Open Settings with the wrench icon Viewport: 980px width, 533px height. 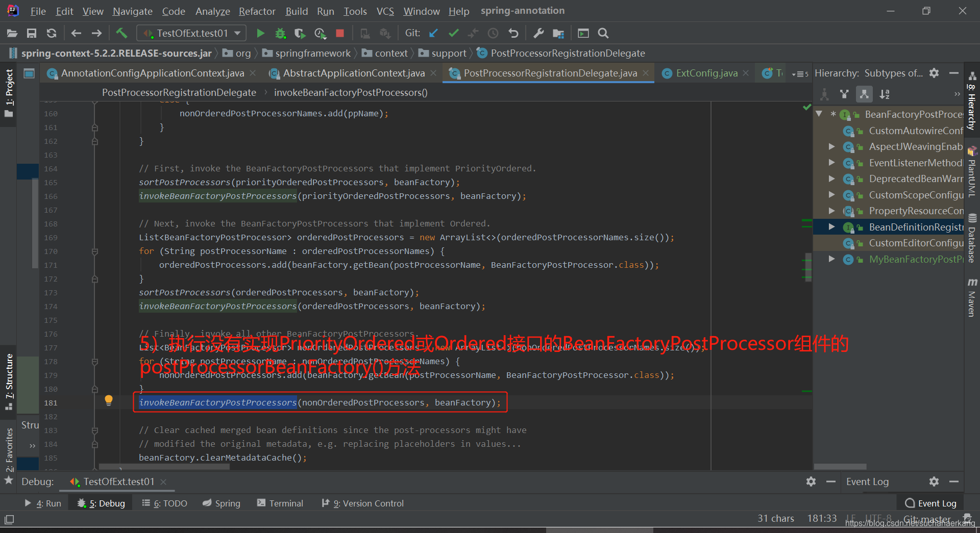(538, 33)
